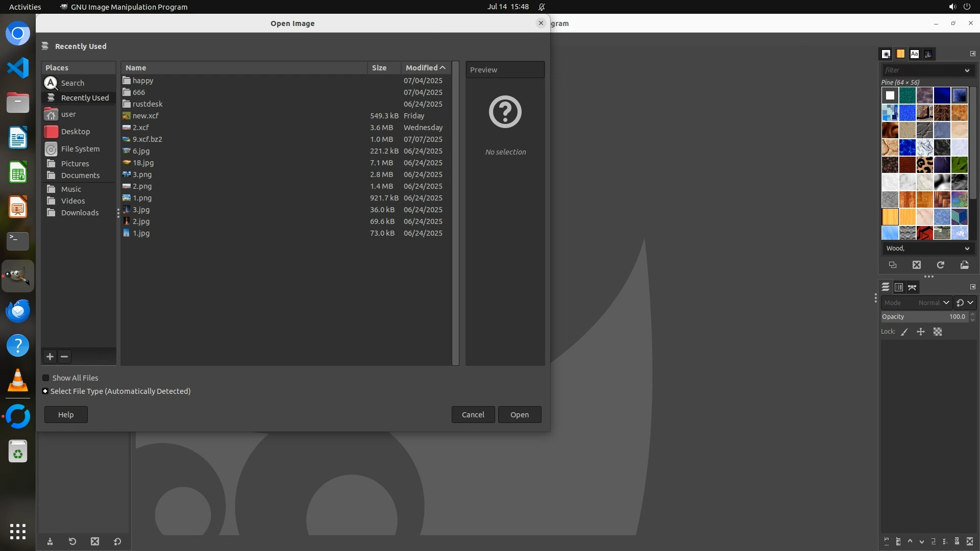
Task: Toggle the lock position and size icon
Action: tap(921, 332)
